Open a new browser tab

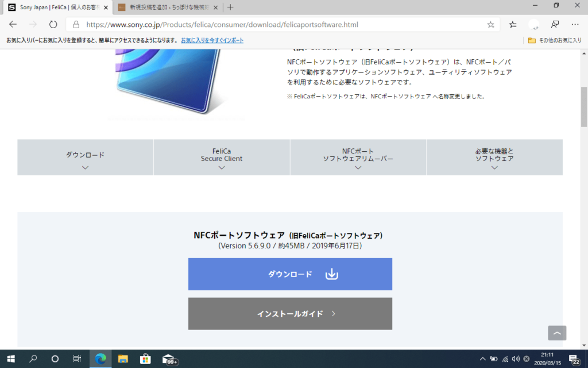coord(230,7)
